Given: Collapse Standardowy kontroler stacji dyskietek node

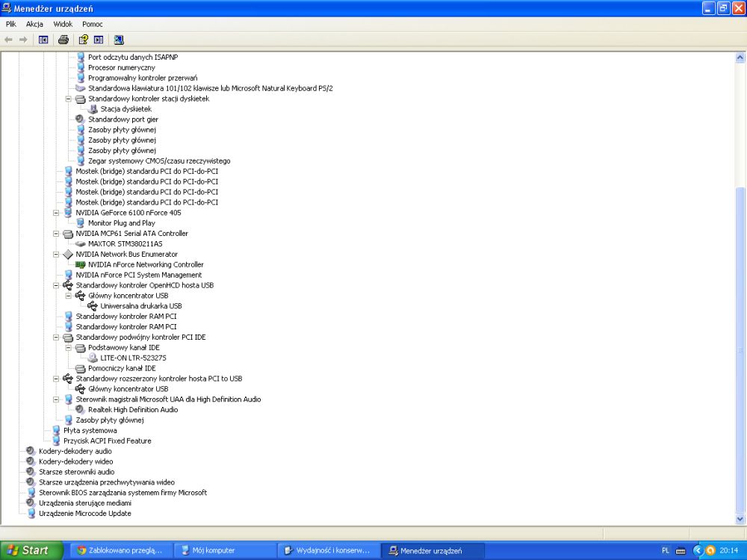Looking at the screenshot, I should click(68, 99).
